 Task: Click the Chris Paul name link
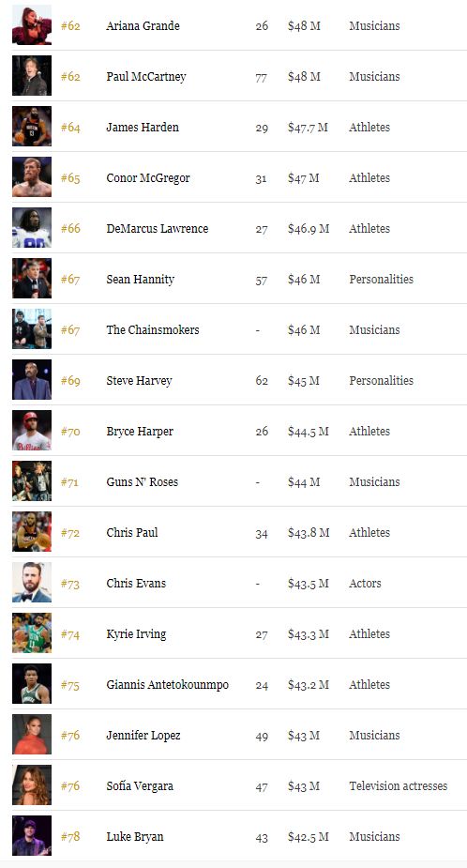131,533
